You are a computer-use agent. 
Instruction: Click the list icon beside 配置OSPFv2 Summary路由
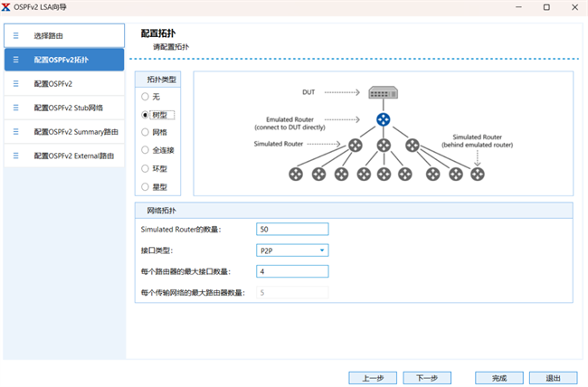click(15, 132)
